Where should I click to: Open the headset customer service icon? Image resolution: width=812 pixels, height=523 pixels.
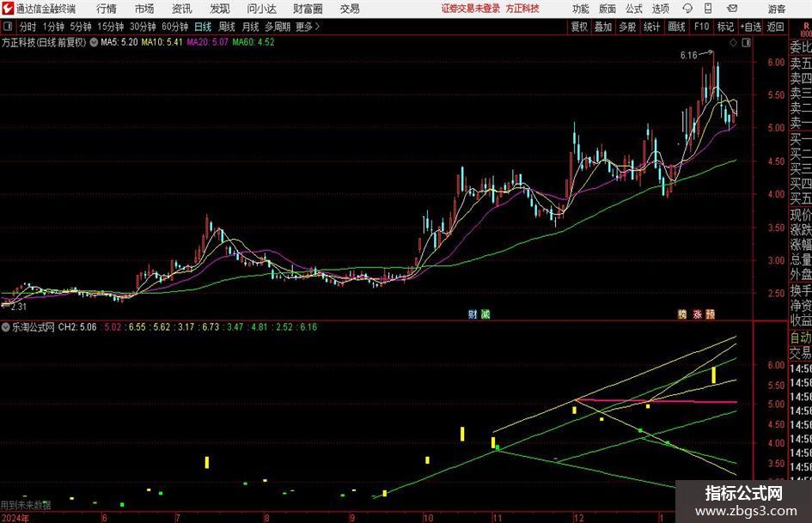(687, 9)
